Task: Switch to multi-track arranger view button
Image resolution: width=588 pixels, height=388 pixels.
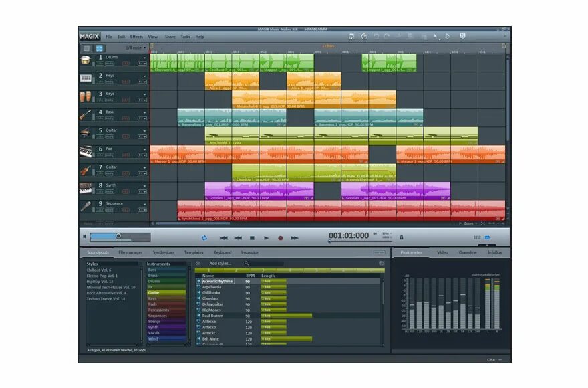Action: coord(99,48)
